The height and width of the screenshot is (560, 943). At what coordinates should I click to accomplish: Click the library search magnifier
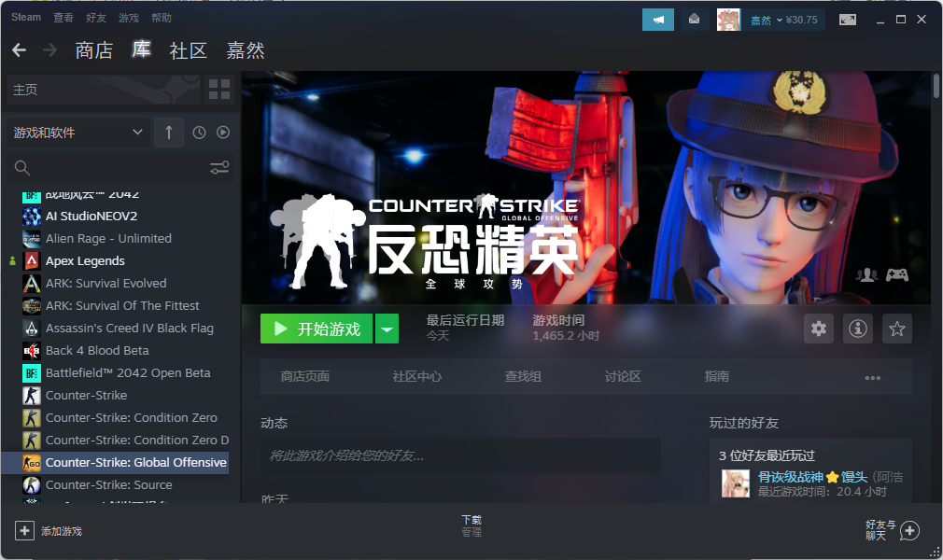[22, 168]
